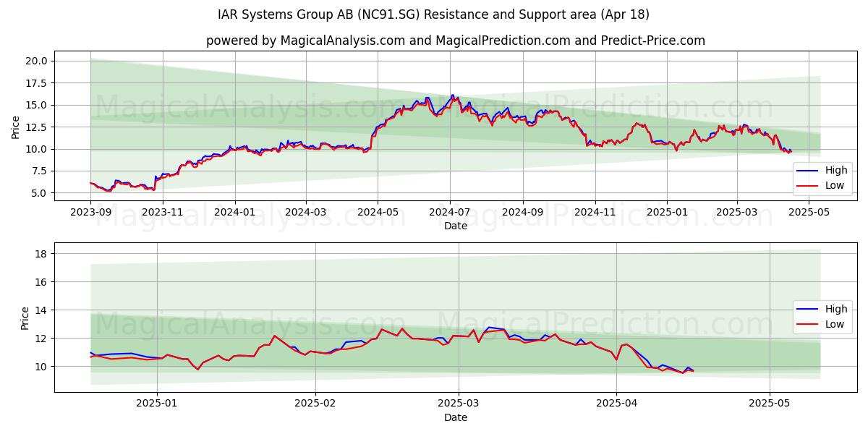Click the '2024-01' tick label on top chart

(234, 213)
